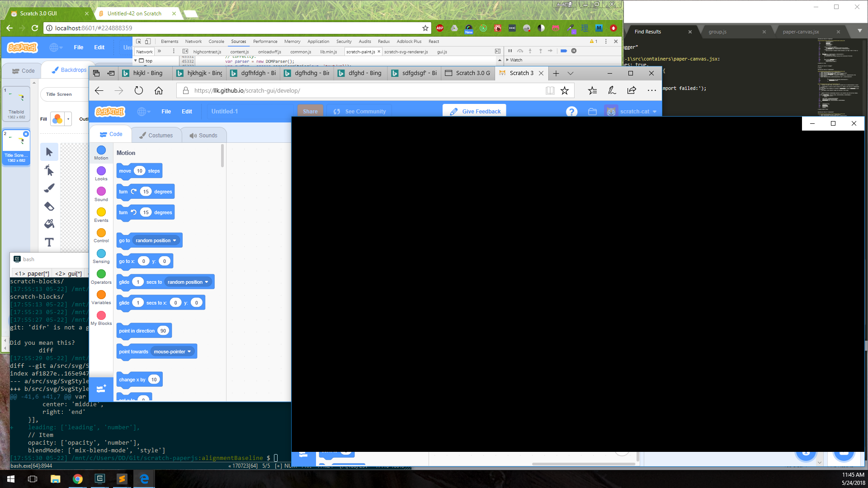Toggle pause script execution in DevTools
This screenshot has height=488, width=868.
pos(510,51)
